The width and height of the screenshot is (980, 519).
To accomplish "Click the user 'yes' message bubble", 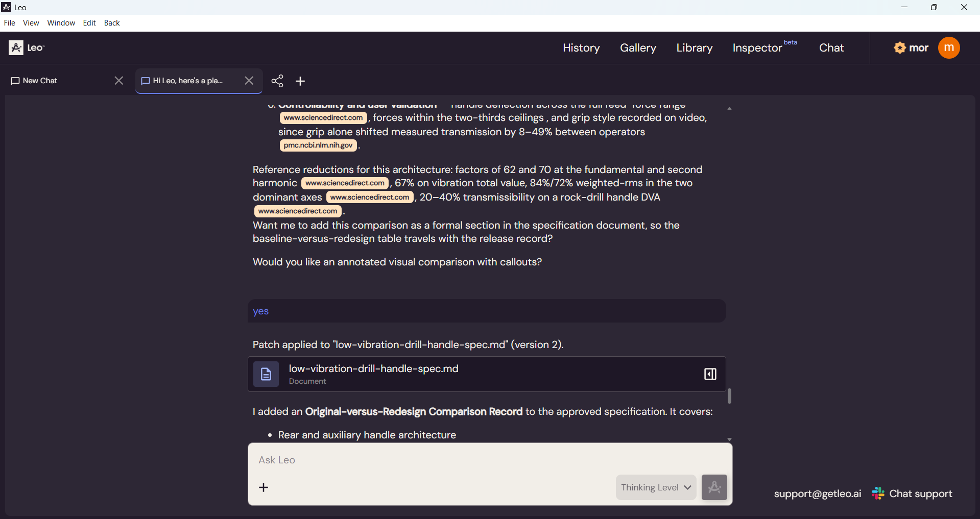I will [487, 311].
